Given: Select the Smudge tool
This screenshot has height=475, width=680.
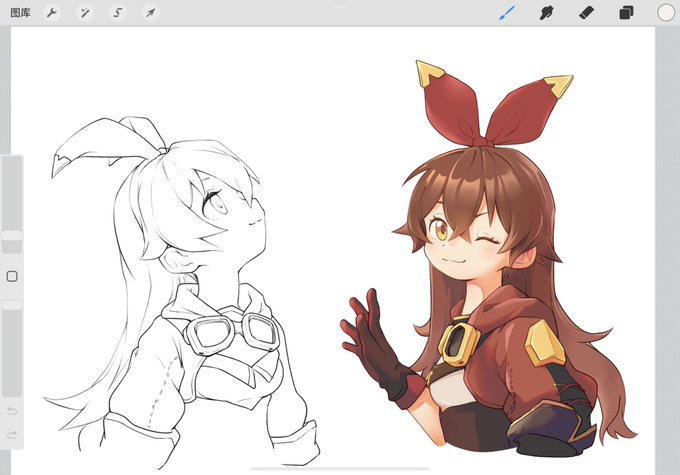Looking at the screenshot, I should click(546, 13).
